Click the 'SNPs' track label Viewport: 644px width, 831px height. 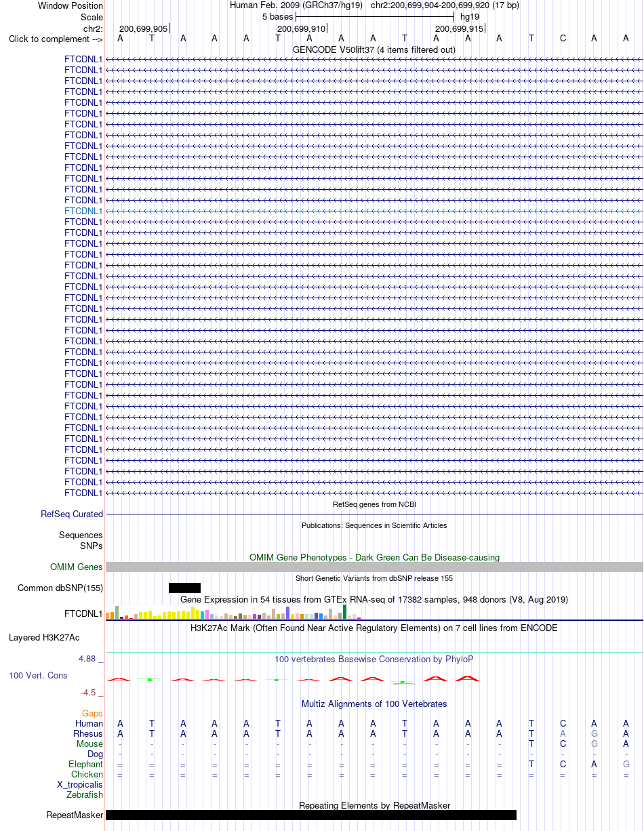point(92,546)
